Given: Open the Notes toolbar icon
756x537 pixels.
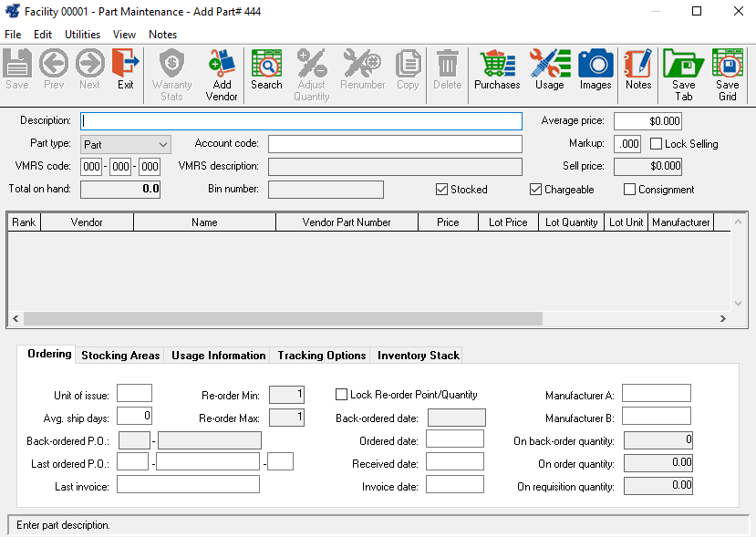Looking at the screenshot, I should pyautogui.click(x=638, y=69).
